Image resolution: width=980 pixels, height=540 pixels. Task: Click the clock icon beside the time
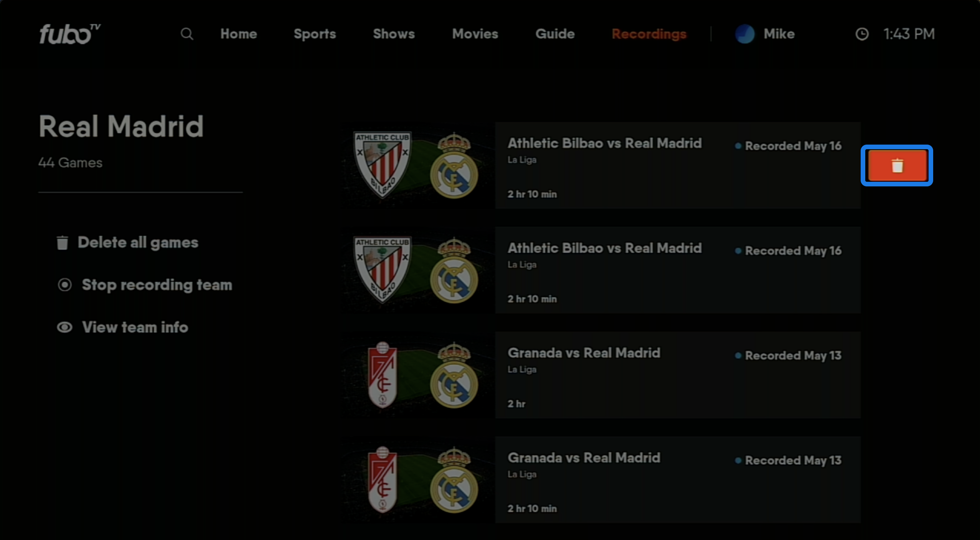point(862,34)
